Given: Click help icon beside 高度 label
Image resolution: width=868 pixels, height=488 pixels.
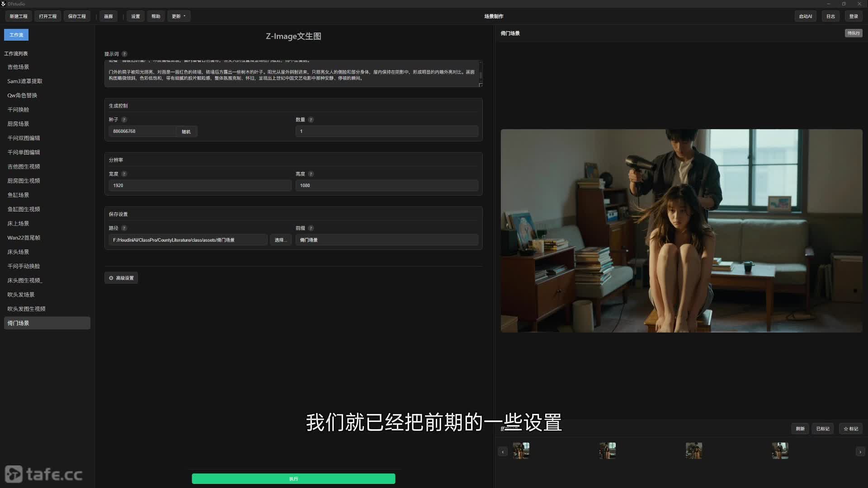Looking at the screenshot, I should point(311,174).
